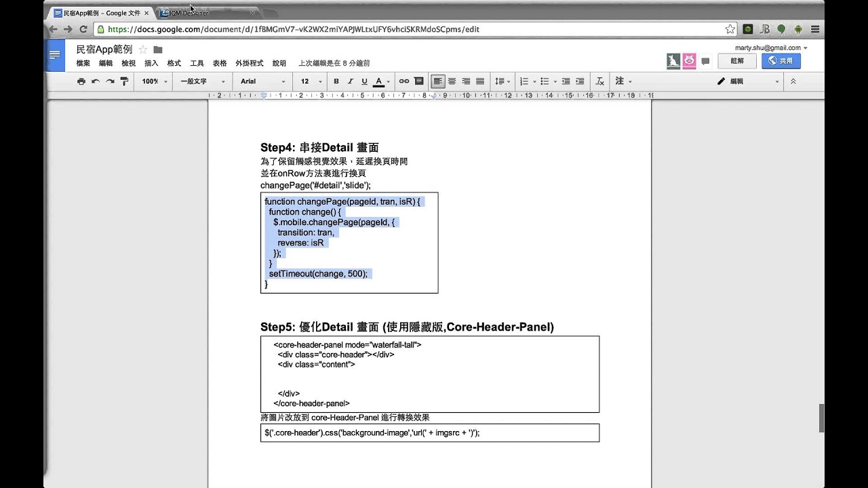Go forward in the browser
This screenshot has width=868, height=488.
point(68,29)
